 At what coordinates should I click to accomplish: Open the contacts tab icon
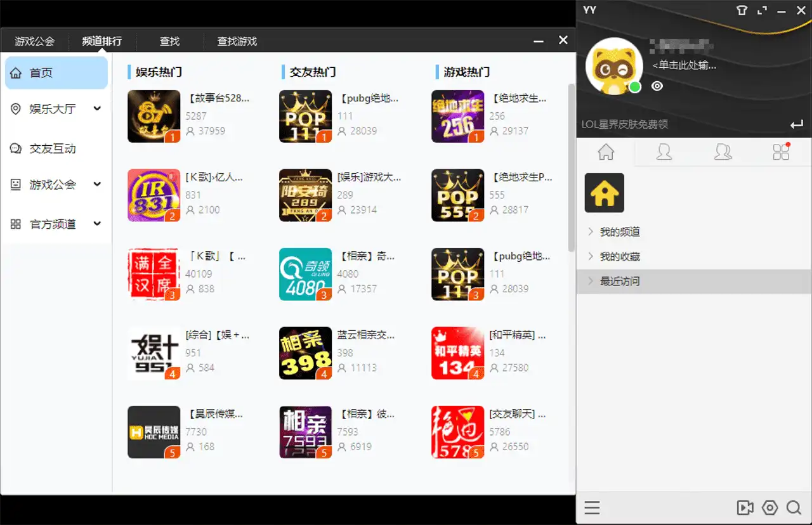(664, 152)
